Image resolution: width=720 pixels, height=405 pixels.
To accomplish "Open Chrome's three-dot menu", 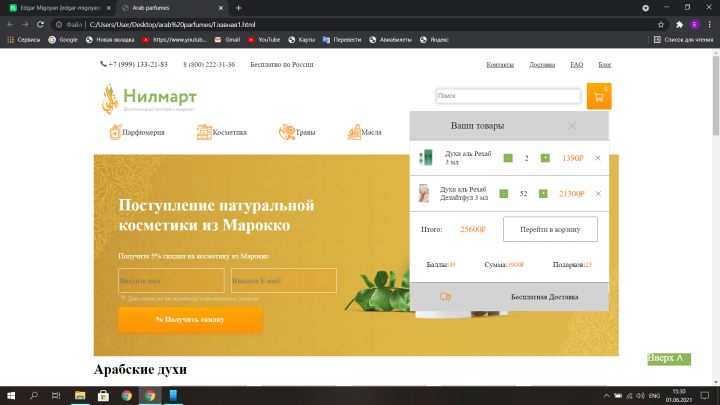I will [710, 25].
